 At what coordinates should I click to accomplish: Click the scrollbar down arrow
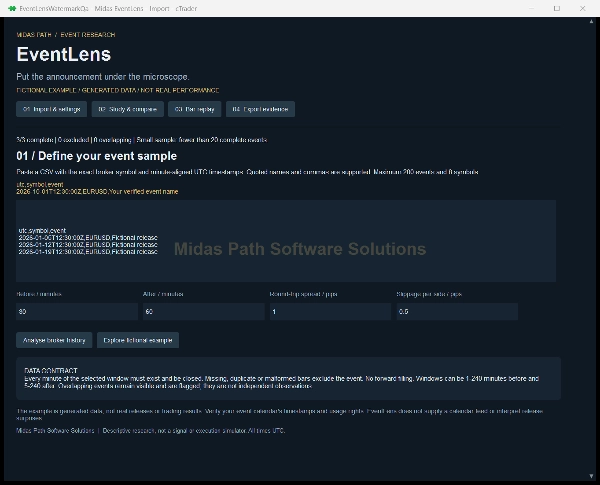tap(591, 476)
